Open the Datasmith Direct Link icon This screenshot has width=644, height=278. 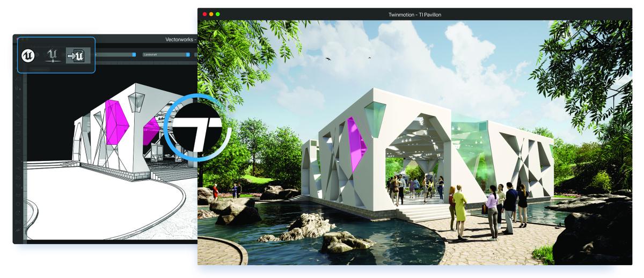click(53, 55)
